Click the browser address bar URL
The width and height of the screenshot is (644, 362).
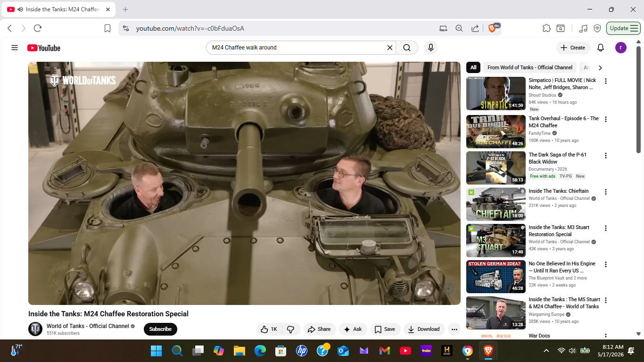190,28
